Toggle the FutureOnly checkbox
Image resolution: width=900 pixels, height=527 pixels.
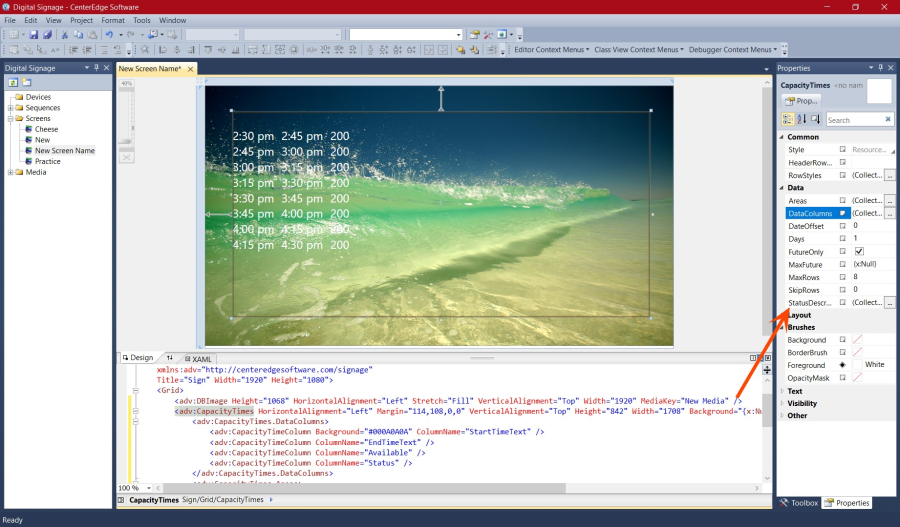[859, 252]
